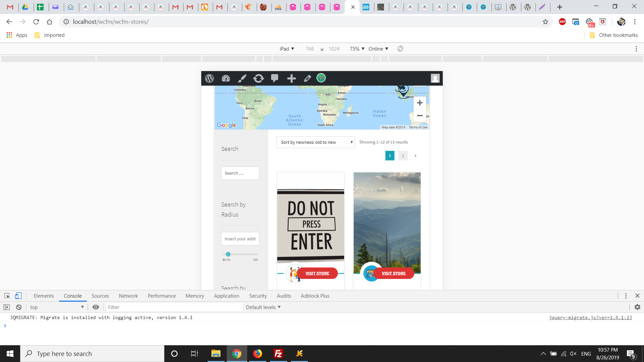Click the WordPress logo in admin bar

coord(209,78)
